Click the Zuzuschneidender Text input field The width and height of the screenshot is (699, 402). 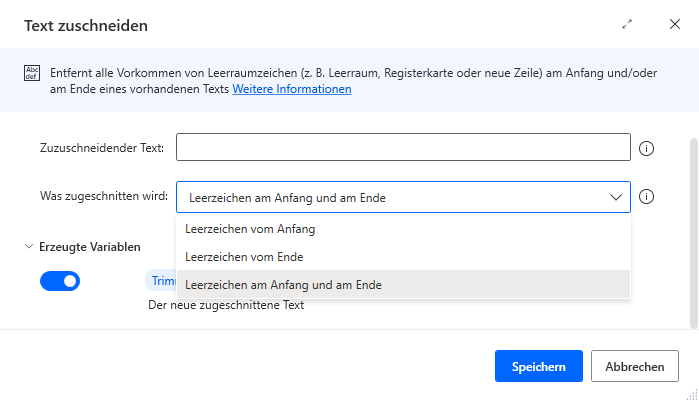click(x=403, y=147)
